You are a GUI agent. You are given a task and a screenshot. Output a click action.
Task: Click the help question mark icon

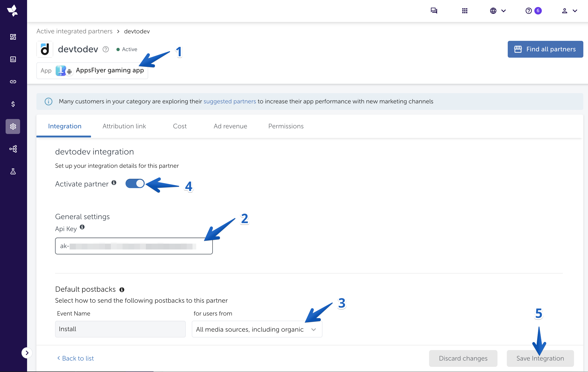(x=528, y=11)
